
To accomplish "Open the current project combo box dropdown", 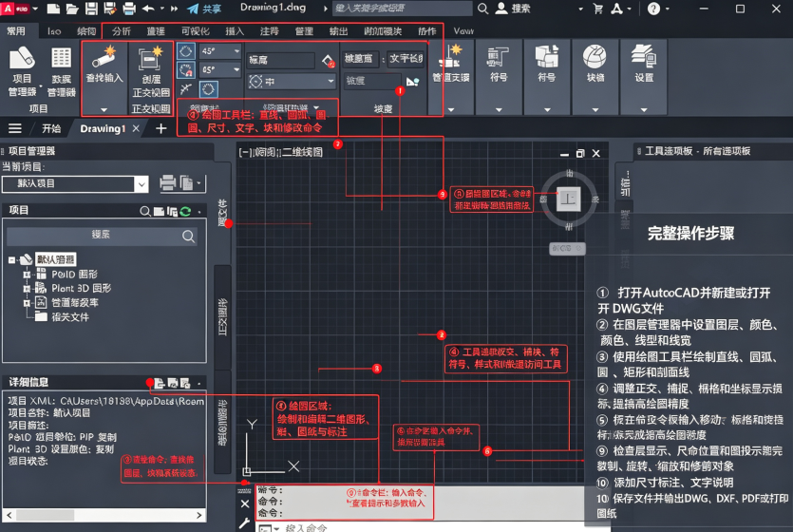I will 142,184.
